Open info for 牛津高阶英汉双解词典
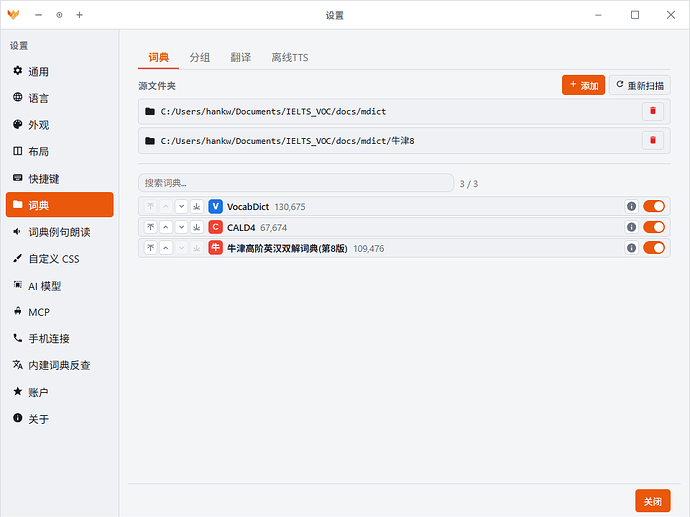The height and width of the screenshot is (517, 690). pyautogui.click(x=631, y=248)
